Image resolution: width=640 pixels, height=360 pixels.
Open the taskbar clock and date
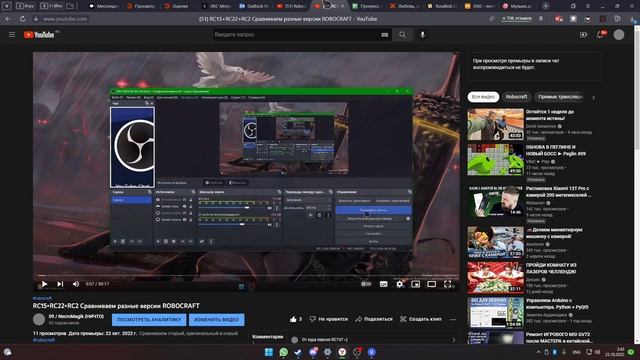[615, 352]
